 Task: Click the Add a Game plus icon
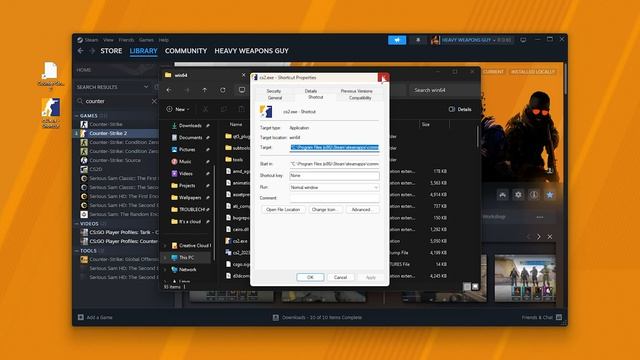click(x=80, y=317)
